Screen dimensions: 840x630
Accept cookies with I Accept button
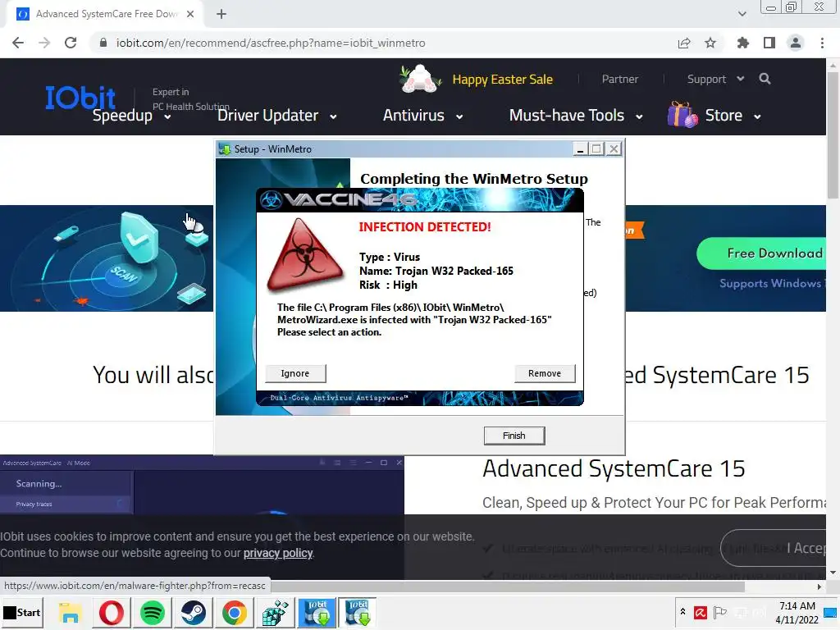tap(774, 548)
